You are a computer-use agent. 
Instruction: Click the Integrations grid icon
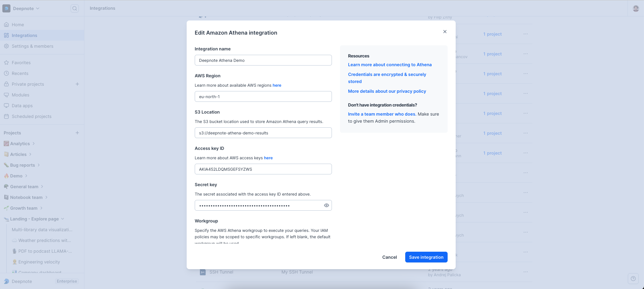(x=6, y=35)
